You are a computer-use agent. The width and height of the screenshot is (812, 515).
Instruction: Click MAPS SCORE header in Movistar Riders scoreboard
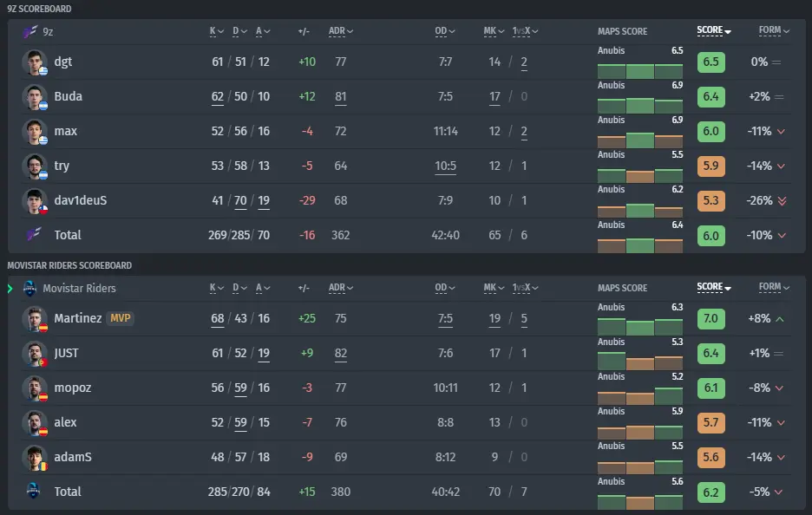(x=623, y=289)
